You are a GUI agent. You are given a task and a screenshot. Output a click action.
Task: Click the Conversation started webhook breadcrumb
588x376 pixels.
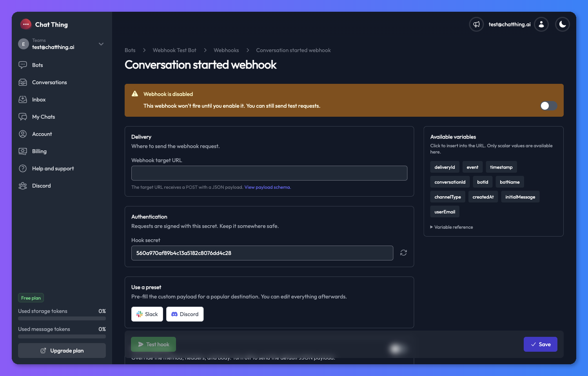click(x=293, y=50)
